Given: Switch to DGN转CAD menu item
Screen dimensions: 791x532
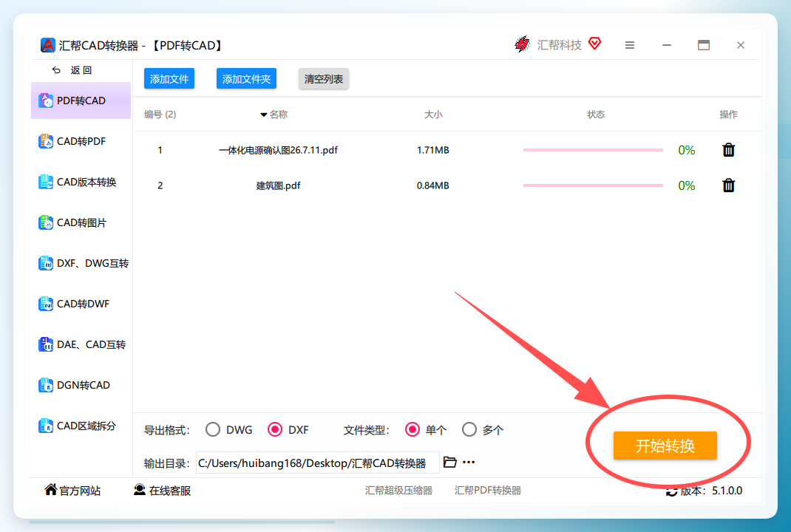Looking at the screenshot, I should coord(81,385).
